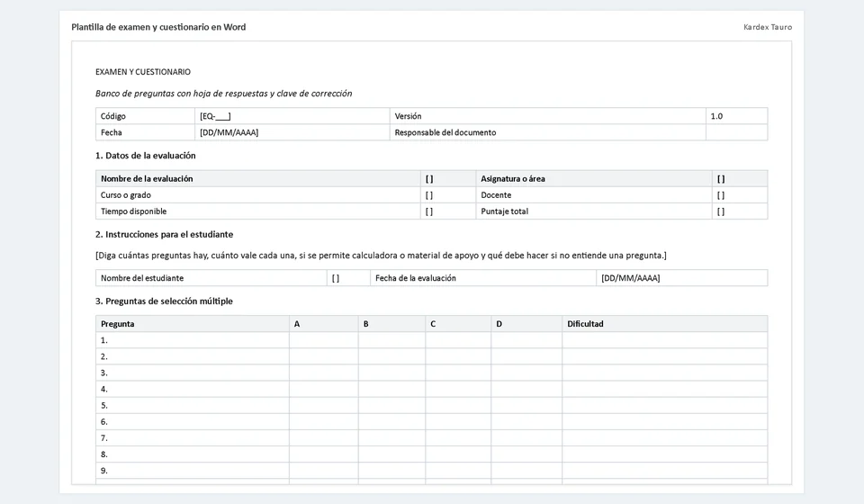The width and height of the screenshot is (864, 504).
Task: Click 'Responsable del documento' cell
Action: pyautogui.click(x=548, y=132)
